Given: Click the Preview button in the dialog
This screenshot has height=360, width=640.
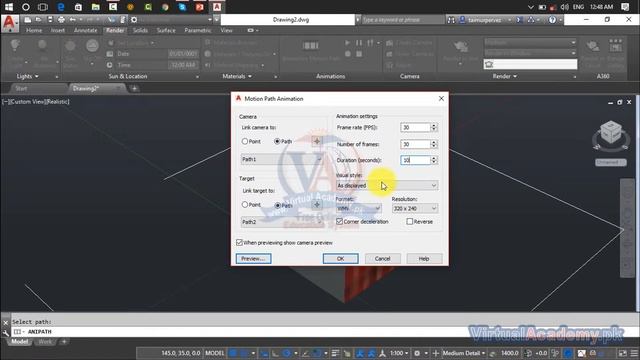Looking at the screenshot, I should (x=253, y=258).
